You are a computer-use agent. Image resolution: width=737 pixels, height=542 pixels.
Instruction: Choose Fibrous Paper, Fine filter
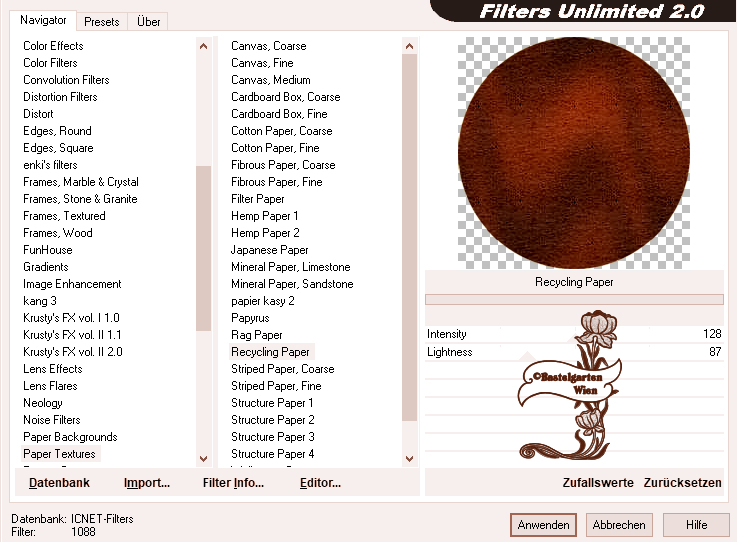pos(277,181)
